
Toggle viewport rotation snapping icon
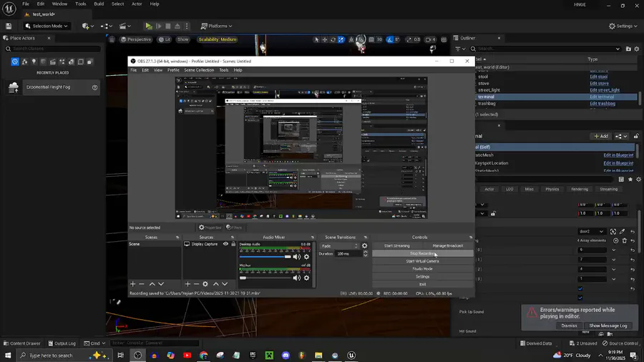[389, 39]
